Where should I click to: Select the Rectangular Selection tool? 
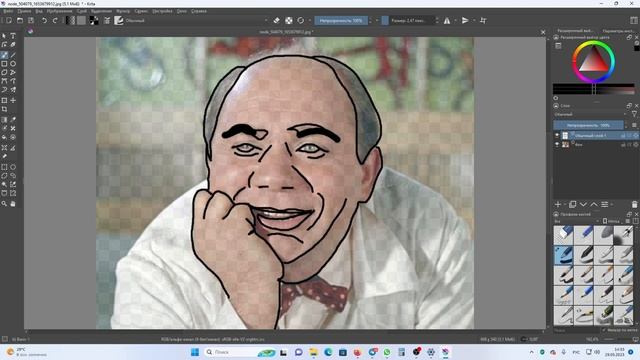pos(4,167)
